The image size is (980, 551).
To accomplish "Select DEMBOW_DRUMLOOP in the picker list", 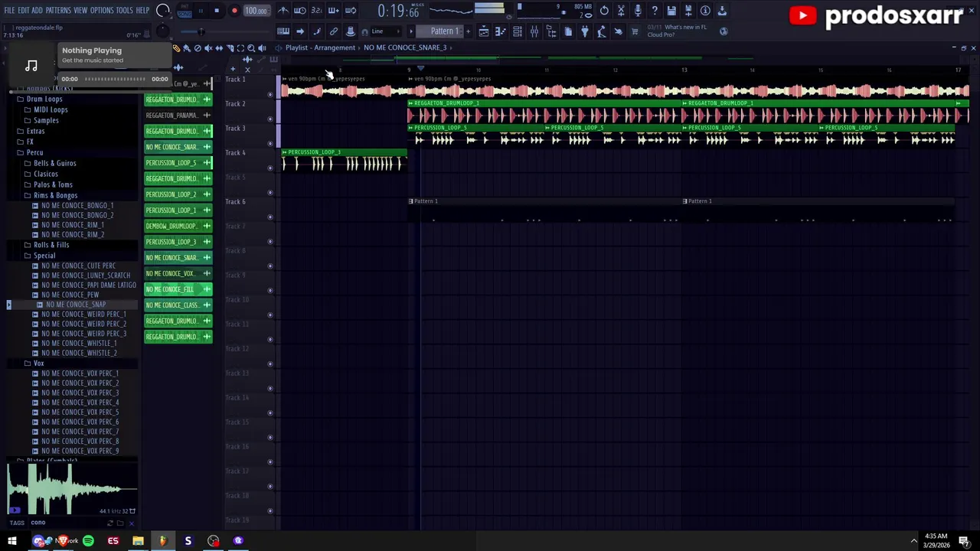I will (178, 226).
